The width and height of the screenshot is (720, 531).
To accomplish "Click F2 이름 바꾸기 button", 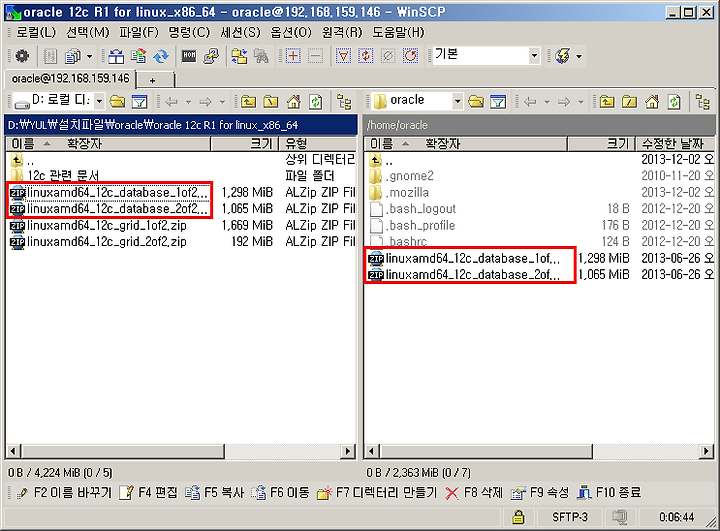I will [64, 492].
